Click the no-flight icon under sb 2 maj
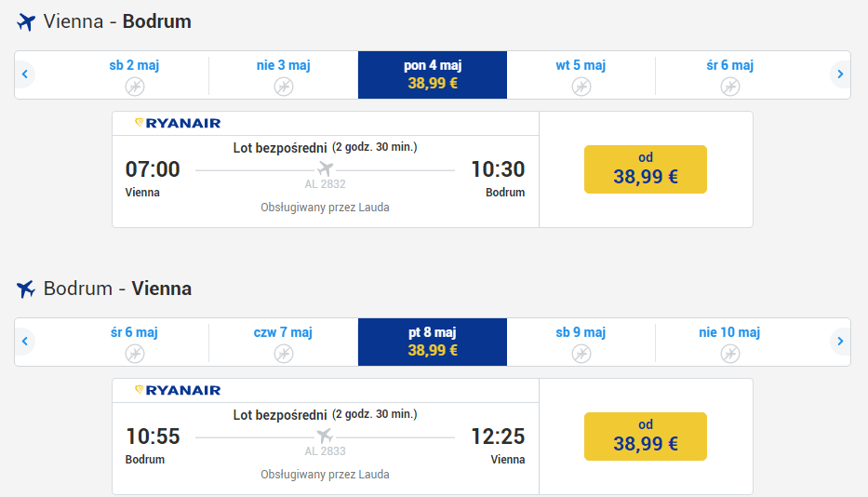 135,87
